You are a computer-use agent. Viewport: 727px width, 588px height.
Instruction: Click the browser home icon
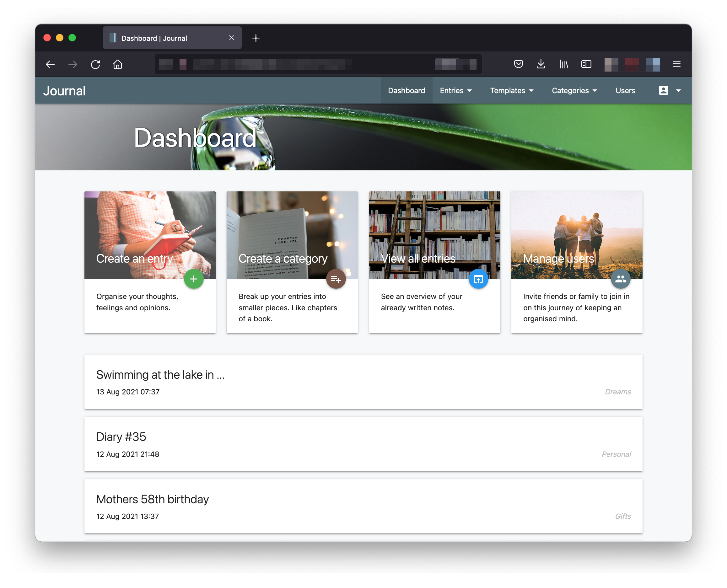click(117, 64)
